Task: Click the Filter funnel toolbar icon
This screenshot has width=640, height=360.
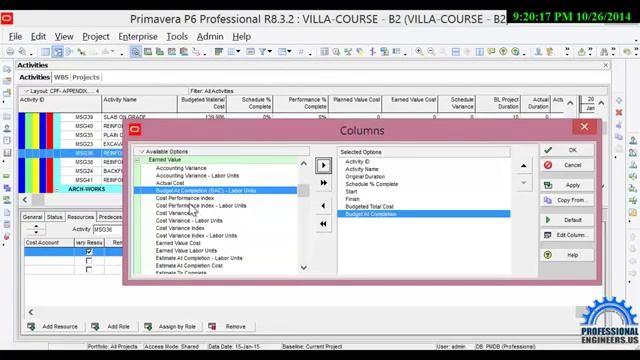Action: click(262, 52)
